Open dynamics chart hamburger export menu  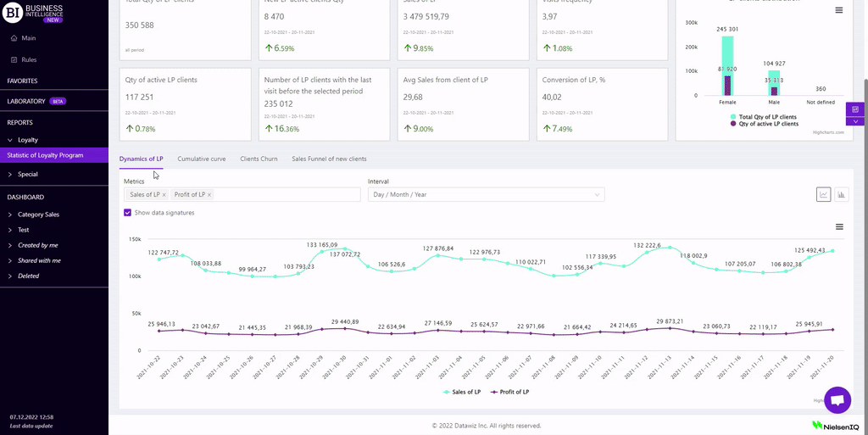[839, 226]
